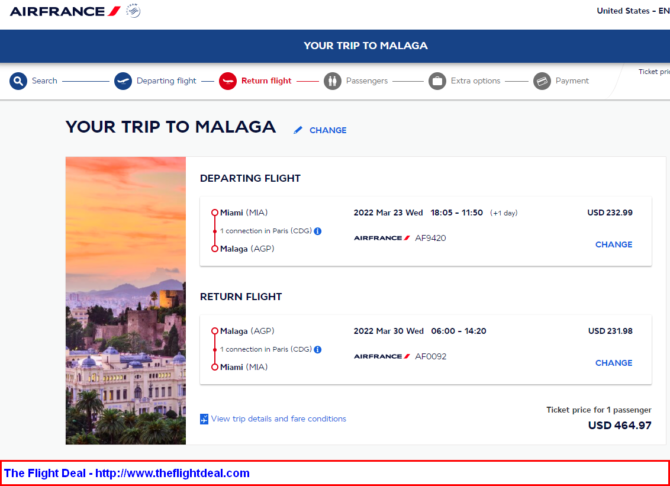Image resolution: width=670 pixels, height=486 pixels.
Task: Click the pencil icon next to trip title
Action: pyautogui.click(x=298, y=130)
